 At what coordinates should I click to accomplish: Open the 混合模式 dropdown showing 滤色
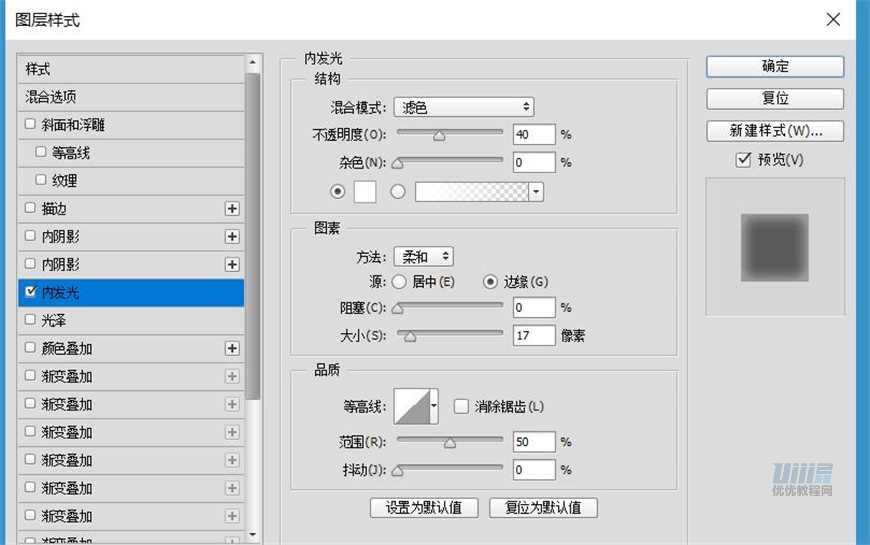(x=464, y=107)
